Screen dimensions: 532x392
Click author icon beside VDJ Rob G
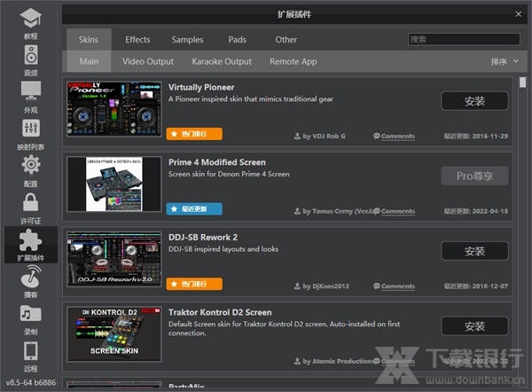(297, 136)
